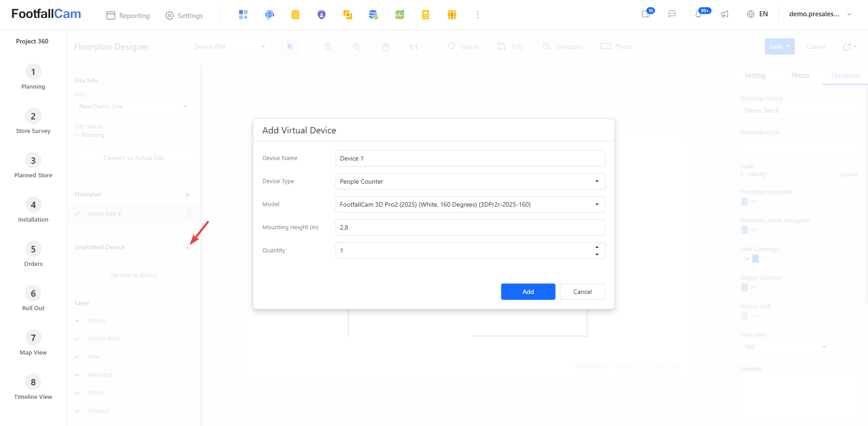Open the export share dropdown icon
Screen dimensions: 868x426
pyautogui.click(x=849, y=47)
